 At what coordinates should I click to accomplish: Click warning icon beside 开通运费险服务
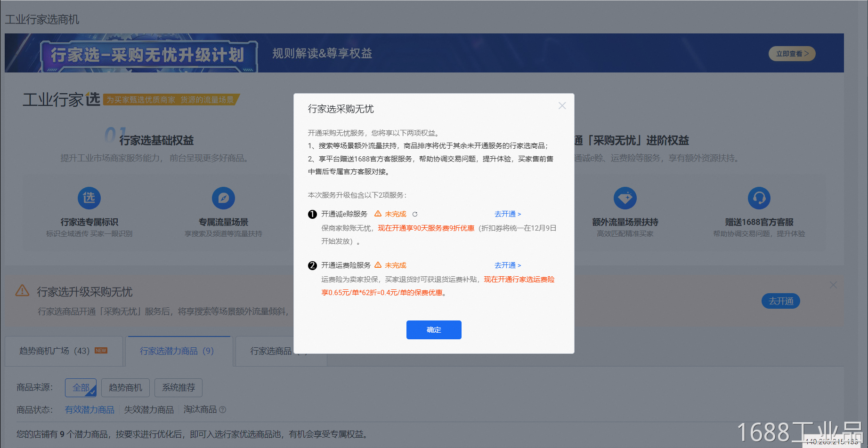click(x=378, y=265)
